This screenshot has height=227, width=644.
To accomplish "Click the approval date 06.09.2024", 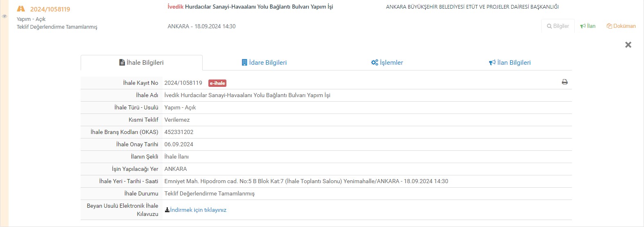I will coord(179,144).
